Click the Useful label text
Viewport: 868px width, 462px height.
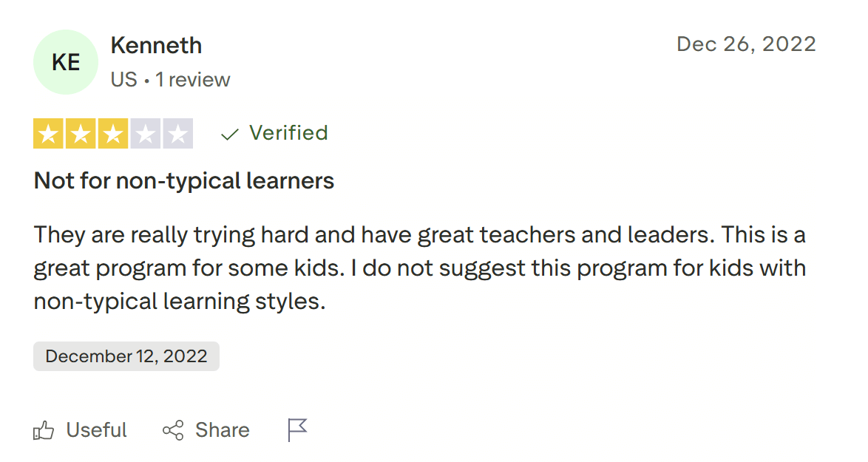pyautogui.click(x=96, y=429)
